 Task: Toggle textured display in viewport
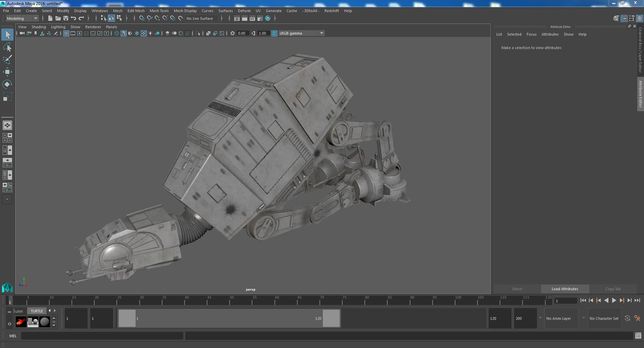pyautogui.click(x=144, y=33)
